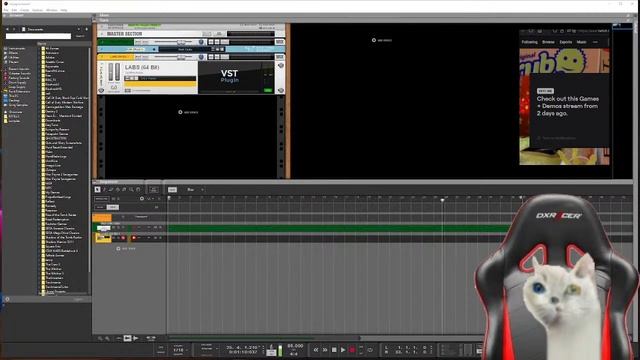Image resolution: width=640 pixels, height=360 pixels.
Task: Click the tempo value in transport
Action: (x=296, y=346)
